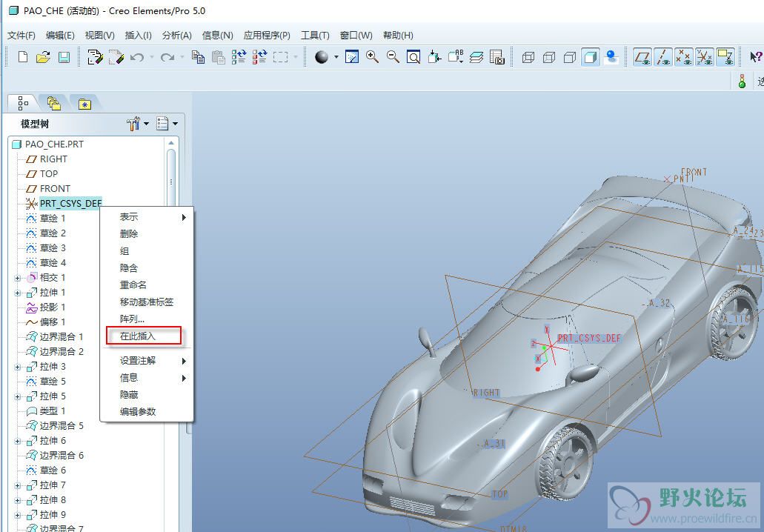Click the Zoom In magnifier icon
The image size is (764, 532).
[373, 57]
